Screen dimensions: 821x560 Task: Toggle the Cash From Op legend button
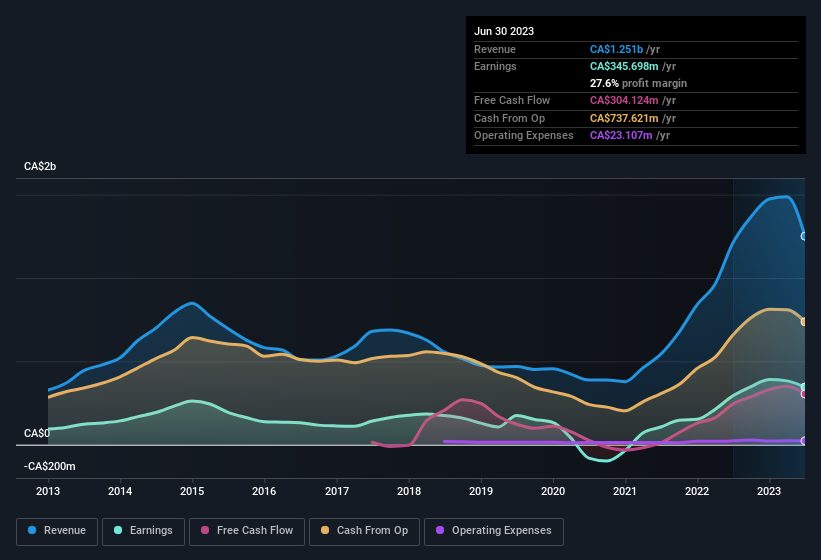(x=364, y=531)
